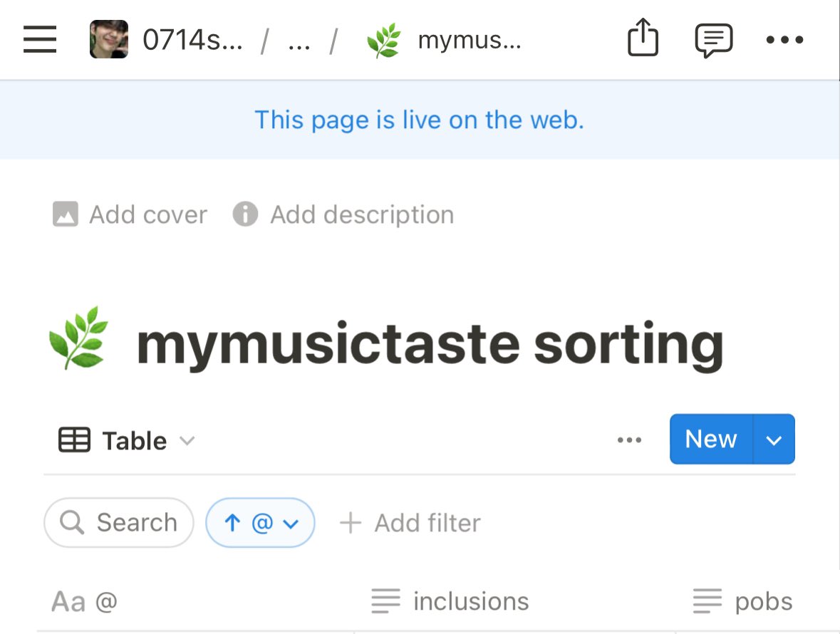Open the workspace avatar thumbnail
This screenshot has height=634, width=840.
click(109, 39)
